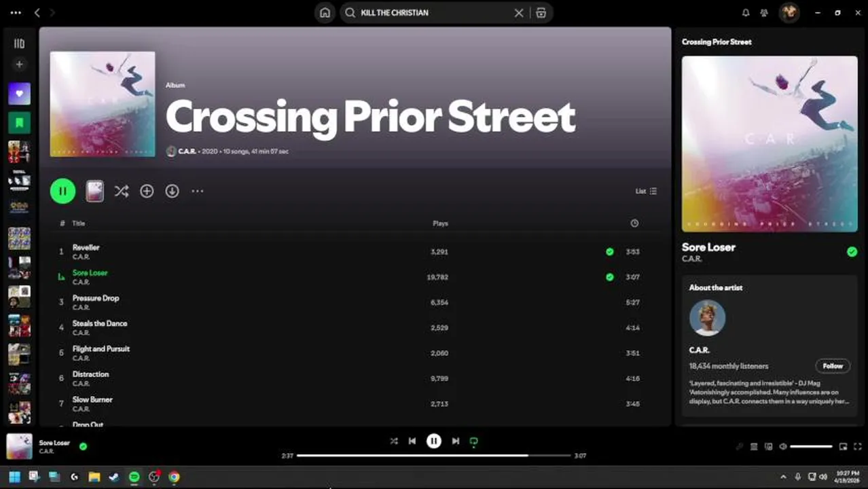Toggle saved checkmark on Sore Loser row
Image resolution: width=868 pixels, height=489 pixels.
point(609,277)
